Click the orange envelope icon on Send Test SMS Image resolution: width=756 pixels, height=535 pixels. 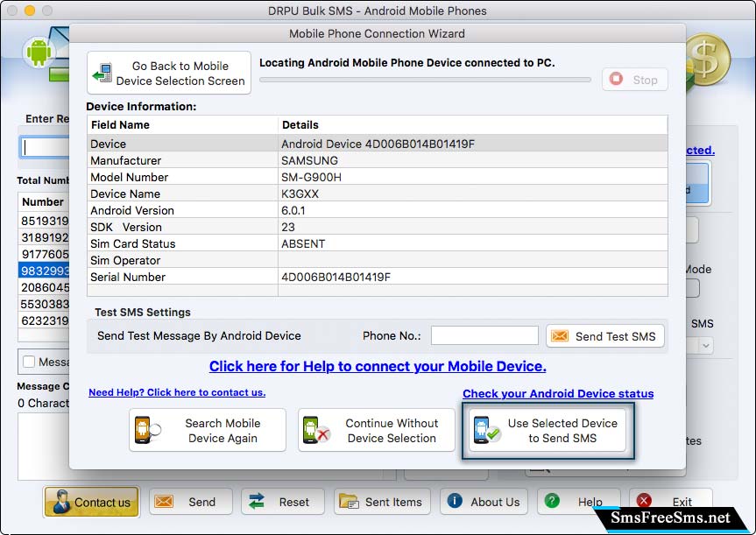click(559, 335)
